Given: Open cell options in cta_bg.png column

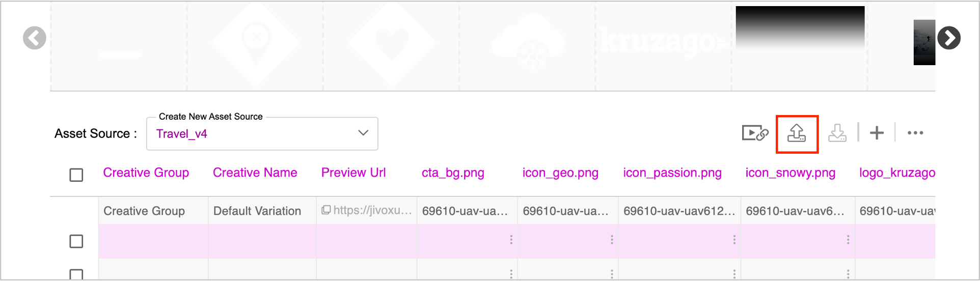Looking at the screenshot, I should pyautogui.click(x=511, y=240).
